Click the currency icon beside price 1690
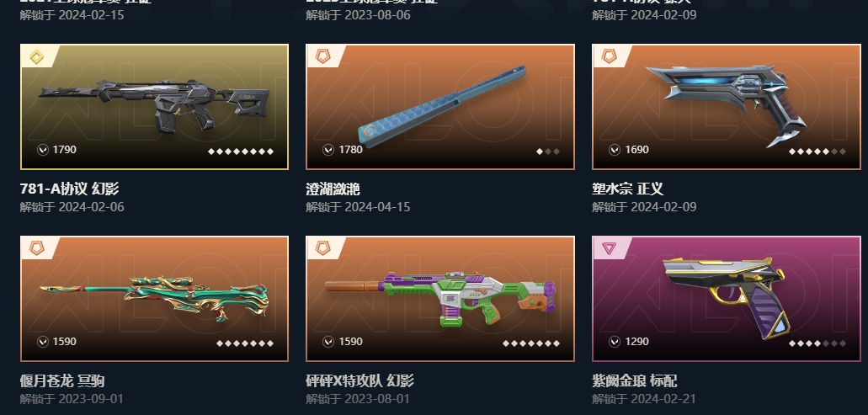The image size is (868, 415). click(x=615, y=149)
